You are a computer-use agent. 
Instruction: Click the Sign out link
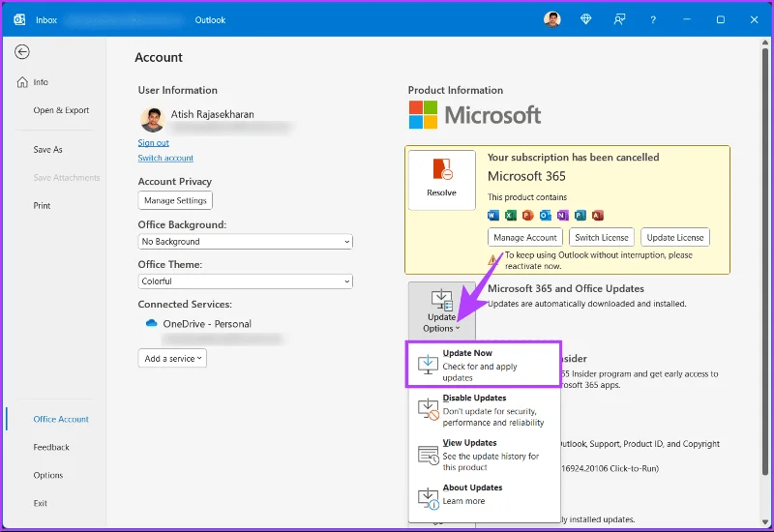[x=154, y=142]
